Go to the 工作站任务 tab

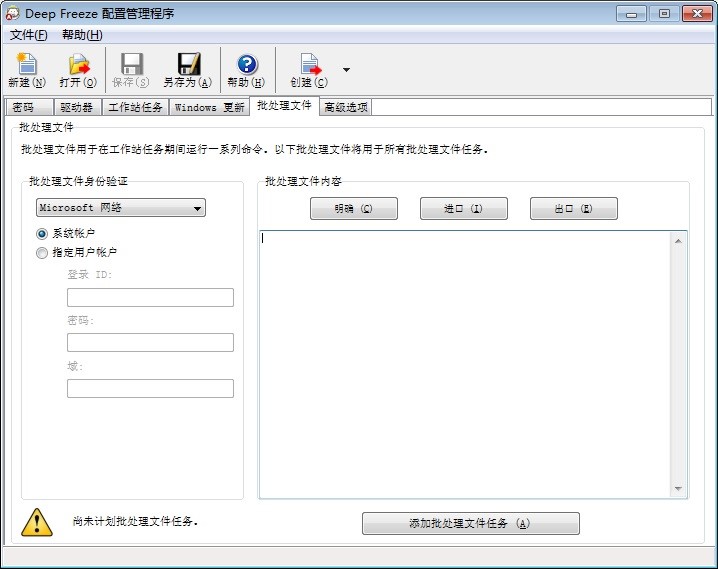pos(134,107)
